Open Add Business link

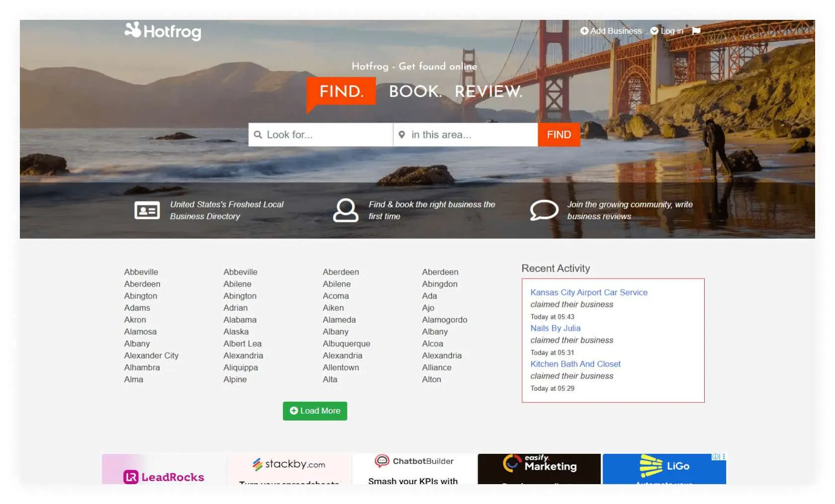(x=611, y=31)
